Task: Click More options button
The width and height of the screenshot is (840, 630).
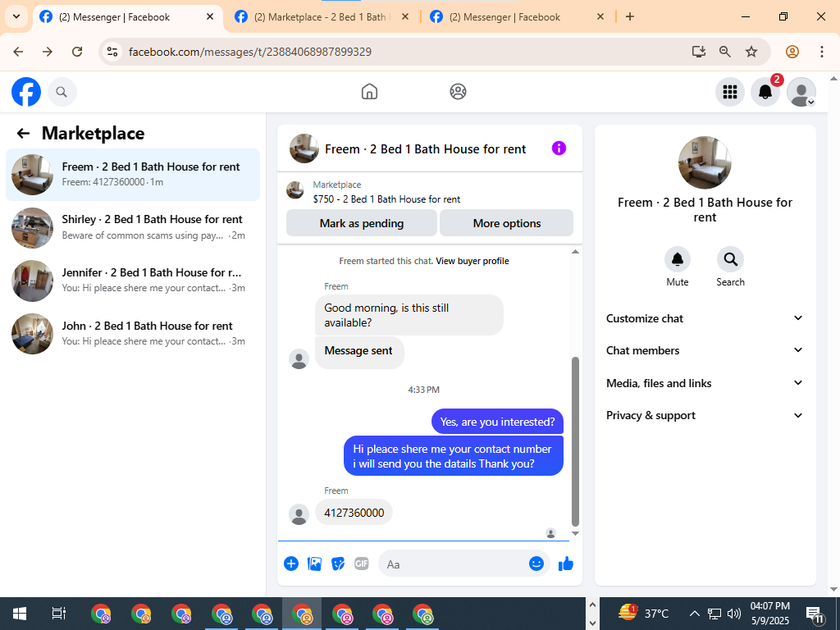Action: tap(506, 223)
